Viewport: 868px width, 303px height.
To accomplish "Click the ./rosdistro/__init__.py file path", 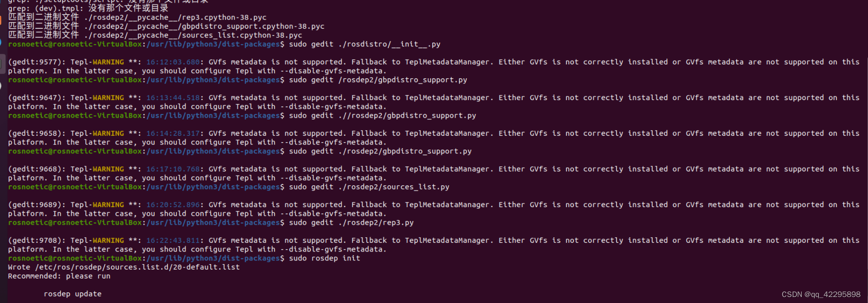I will tap(389, 44).
